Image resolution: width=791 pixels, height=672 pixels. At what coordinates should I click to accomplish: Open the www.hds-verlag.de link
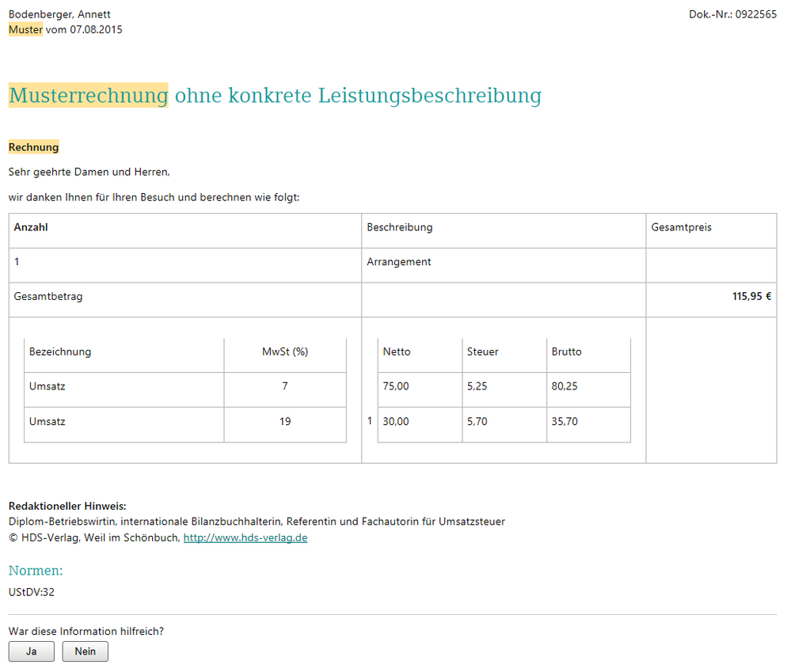pos(245,537)
